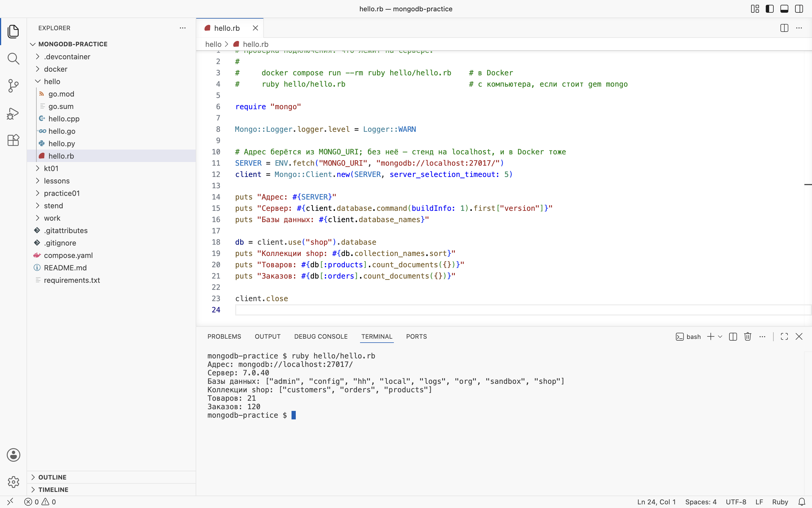Image resolution: width=812 pixels, height=508 pixels.
Task: Open the Search view icon
Action: tap(13, 59)
